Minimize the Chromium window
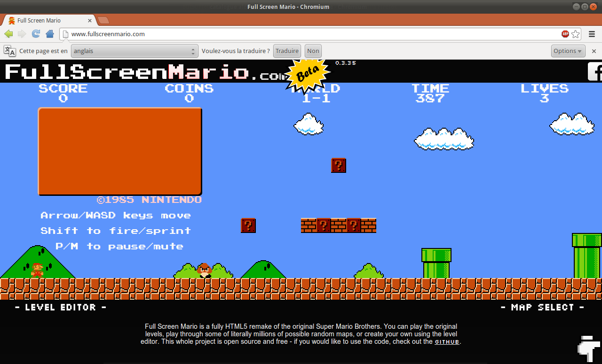The width and height of the screenshot is (602, 364). [x=577, y=7]
